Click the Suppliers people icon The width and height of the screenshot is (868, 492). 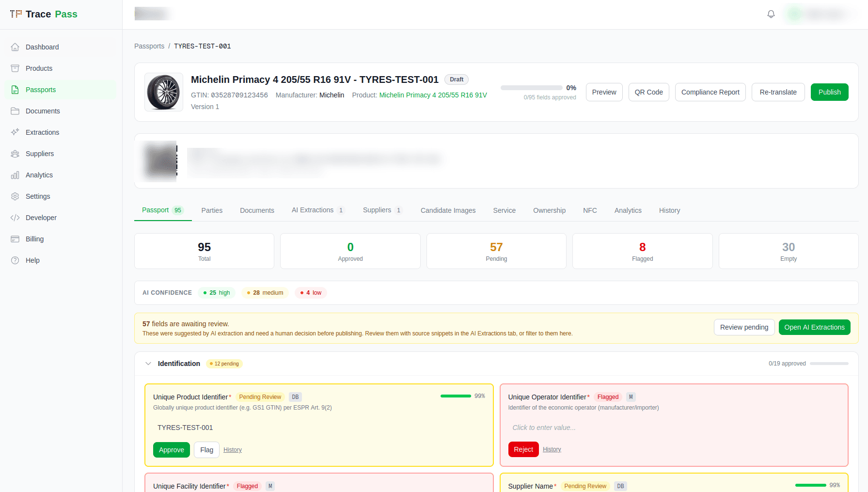(15, 154)
